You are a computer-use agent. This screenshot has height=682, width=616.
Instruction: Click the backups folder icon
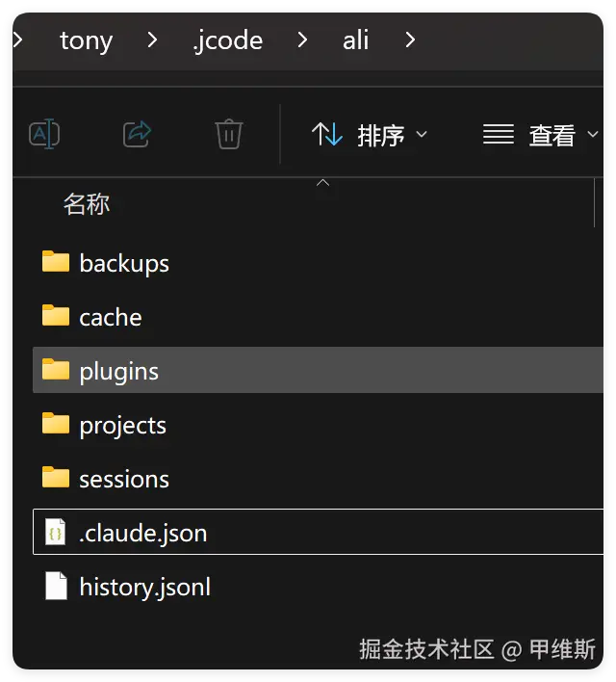click(x=56, y=262)
